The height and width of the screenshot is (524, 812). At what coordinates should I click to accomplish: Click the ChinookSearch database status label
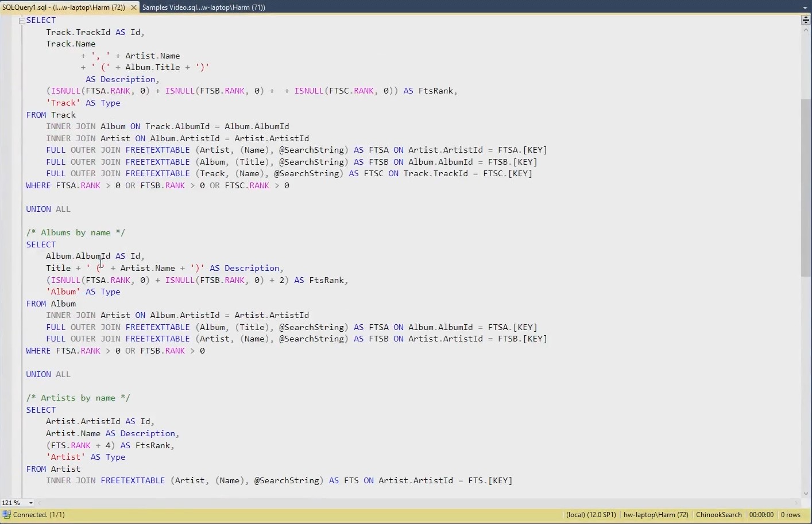pyautogui.click(x=718, y=515)
